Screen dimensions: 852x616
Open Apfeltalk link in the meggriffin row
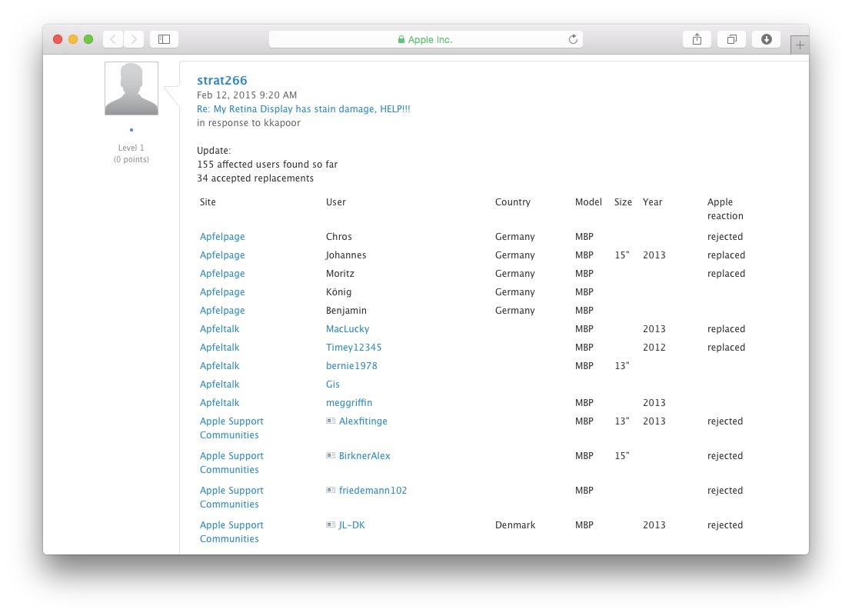[219, 403]
